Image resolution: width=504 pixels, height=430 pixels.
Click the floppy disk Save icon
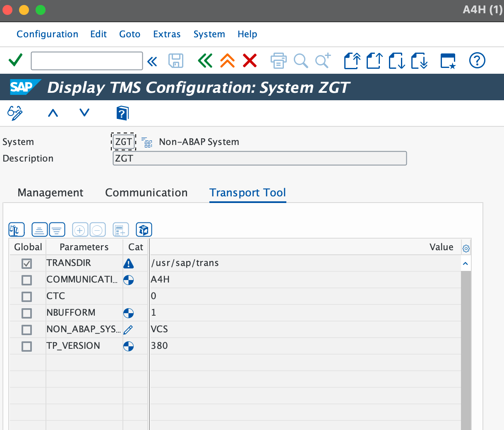tap(176, 61)
